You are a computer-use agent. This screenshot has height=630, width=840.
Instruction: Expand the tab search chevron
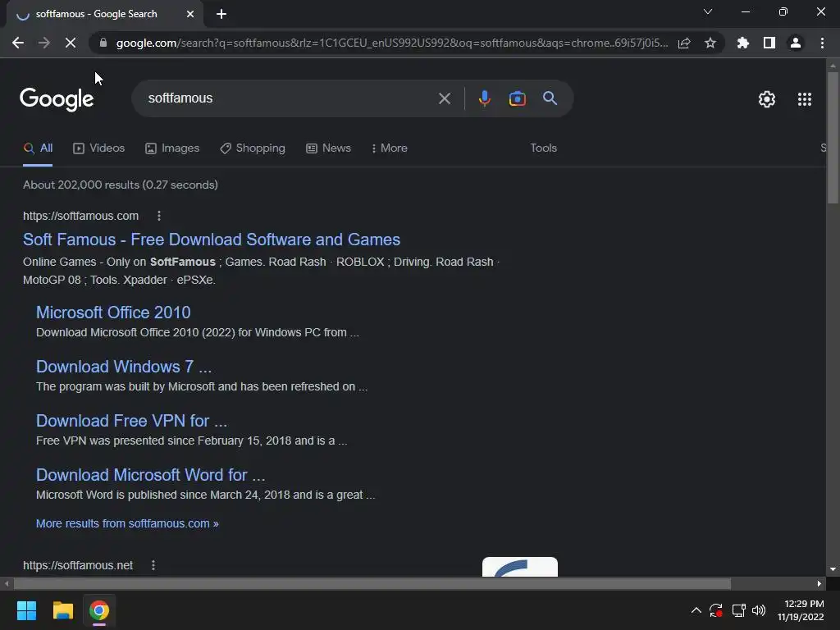point(708,11)
